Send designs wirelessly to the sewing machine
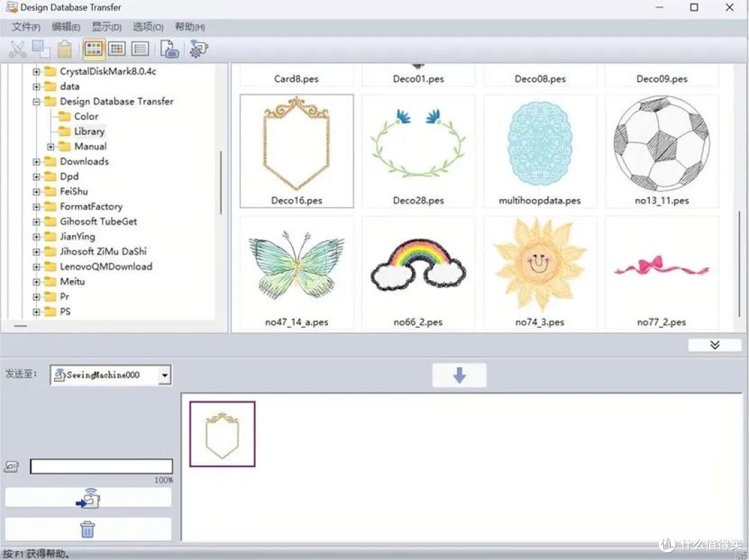The image size is (749, 560). pyautogui.click(x=88, y=498)
